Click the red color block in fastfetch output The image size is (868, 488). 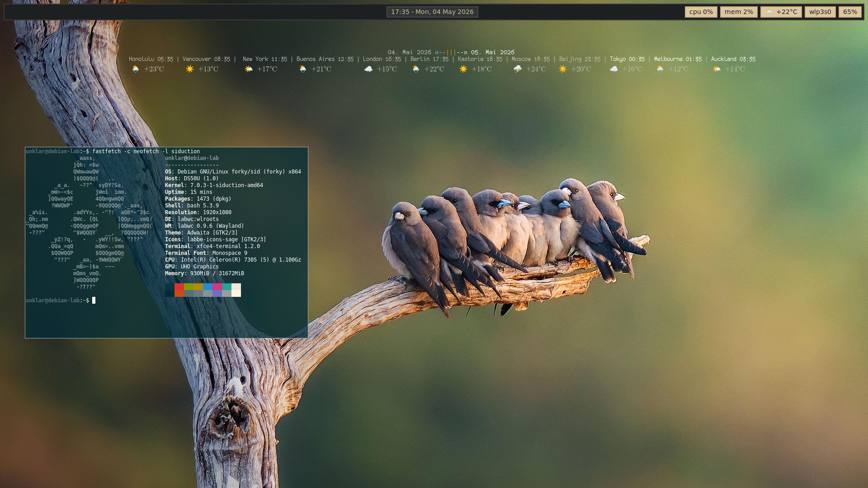pyautogui.click(x=179, y=286)
